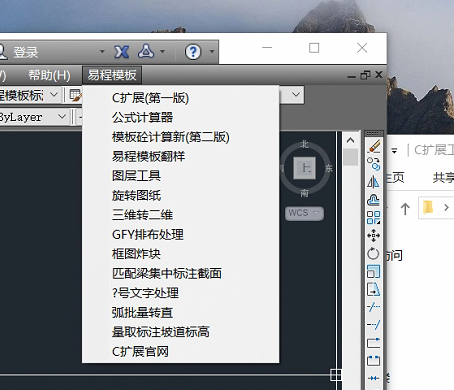Choose 旋转图纸 menu entry

(x=180, y=195)
